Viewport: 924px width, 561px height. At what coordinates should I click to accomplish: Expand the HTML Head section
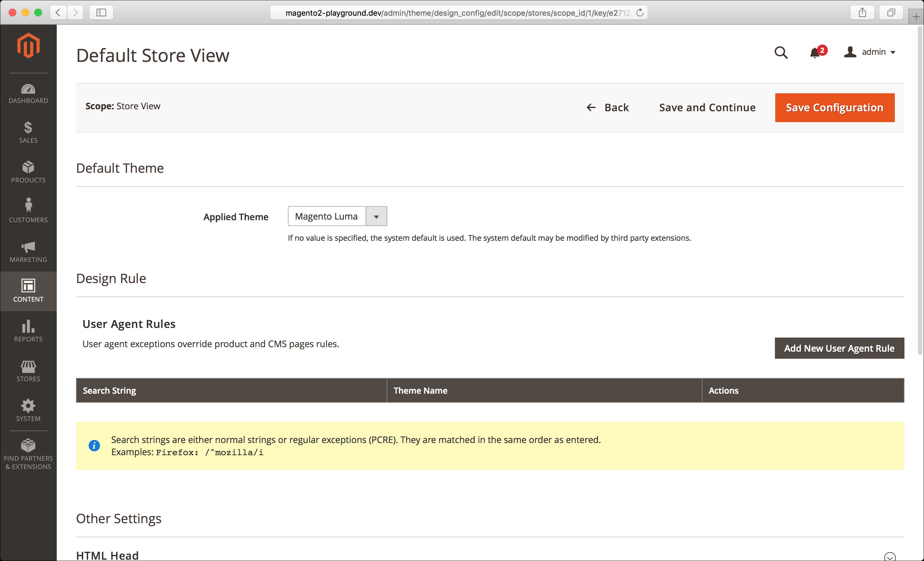(889, 556)
